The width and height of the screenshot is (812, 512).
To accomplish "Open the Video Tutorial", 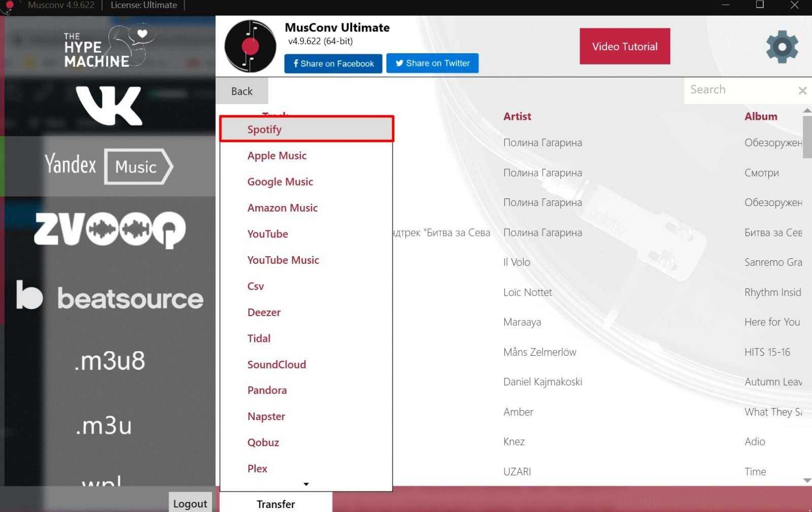I will click(625, 46).
